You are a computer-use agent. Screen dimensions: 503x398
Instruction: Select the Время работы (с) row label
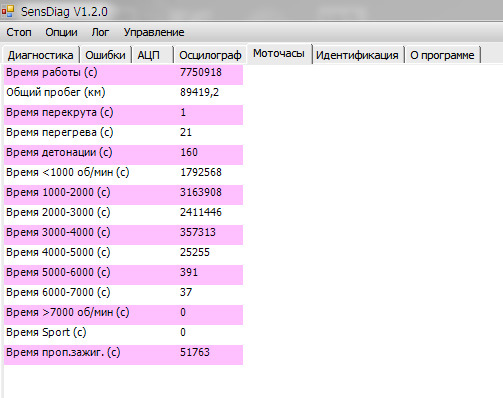coord(52,73)
